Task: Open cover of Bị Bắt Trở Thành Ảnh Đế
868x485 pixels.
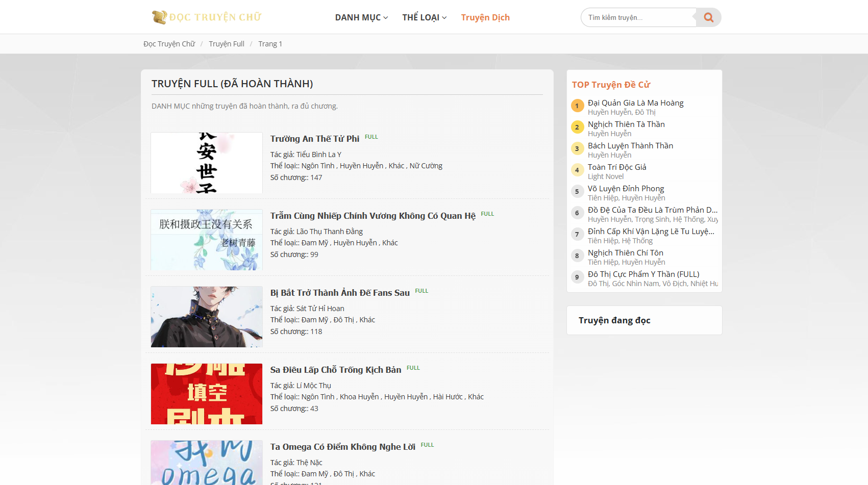Action: click(207, 317)
